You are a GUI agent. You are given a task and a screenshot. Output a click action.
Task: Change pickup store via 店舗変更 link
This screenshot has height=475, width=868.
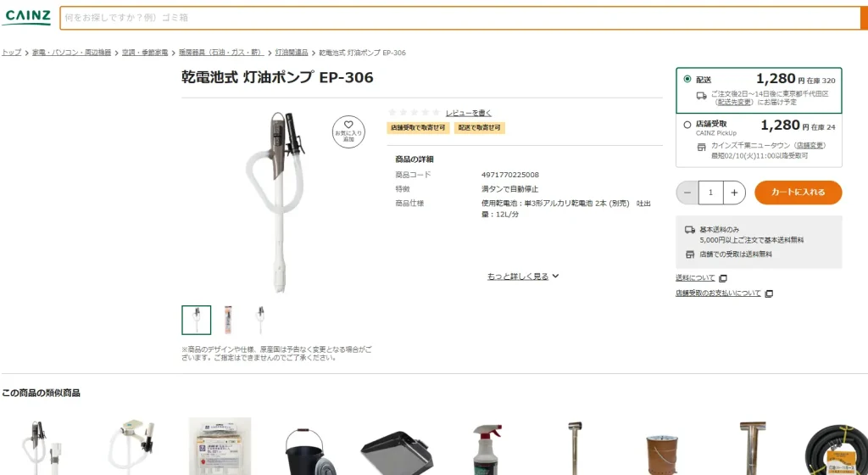(x=810, y=146)
